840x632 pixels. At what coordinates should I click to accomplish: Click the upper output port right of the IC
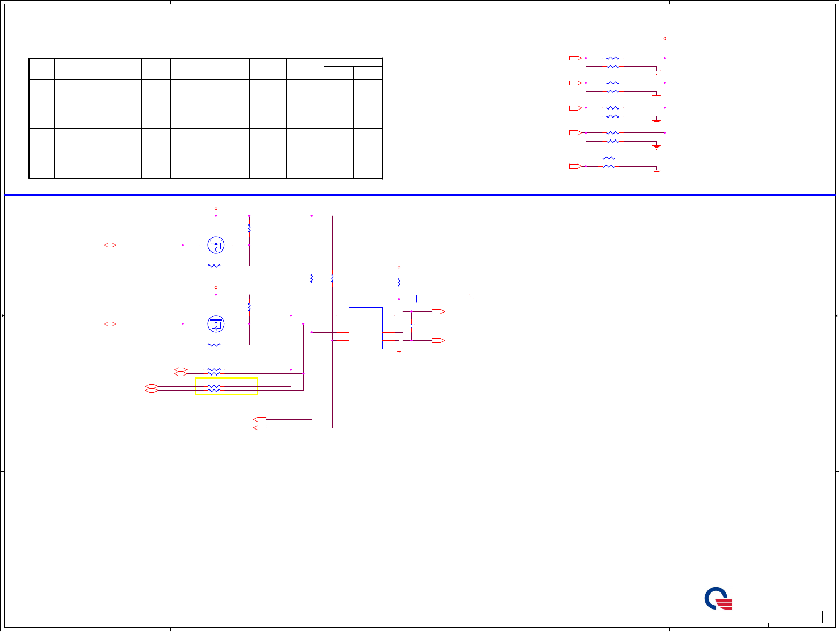[438, 311]
